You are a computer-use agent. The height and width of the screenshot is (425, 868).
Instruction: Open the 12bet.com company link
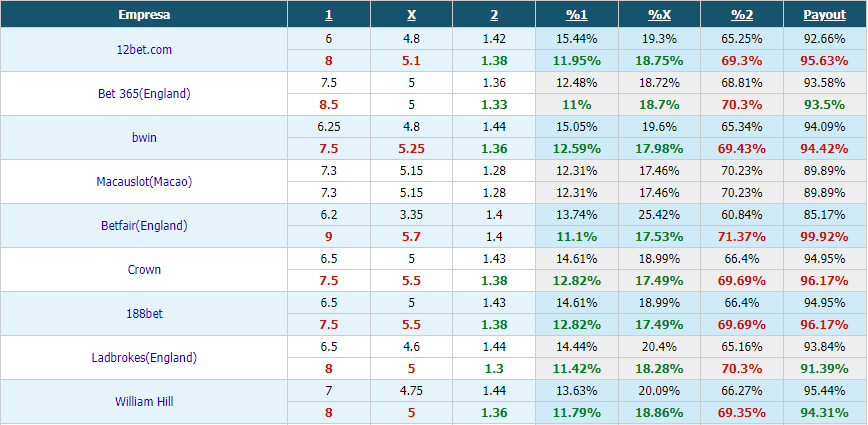[144, 50]
